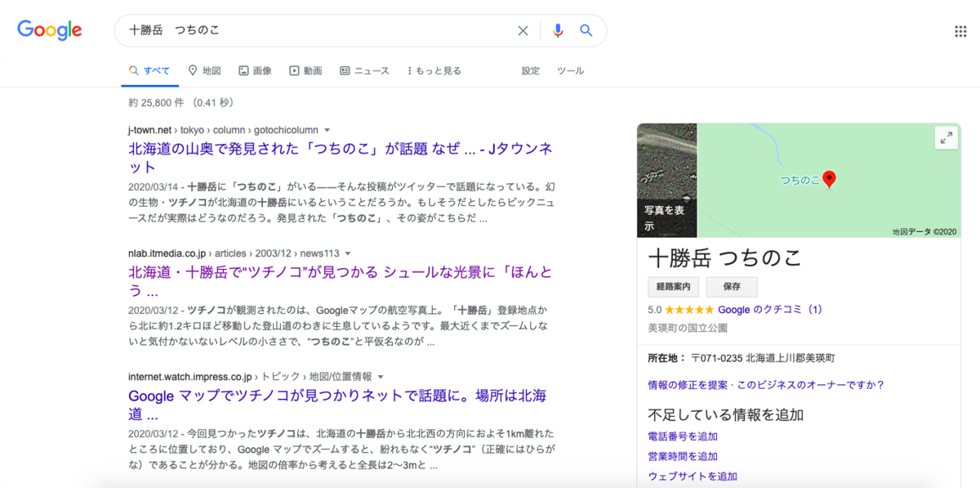The image size is (980, 488).
Task: Expand the map with the fullscreen icon
Action: tap(946, 138)
